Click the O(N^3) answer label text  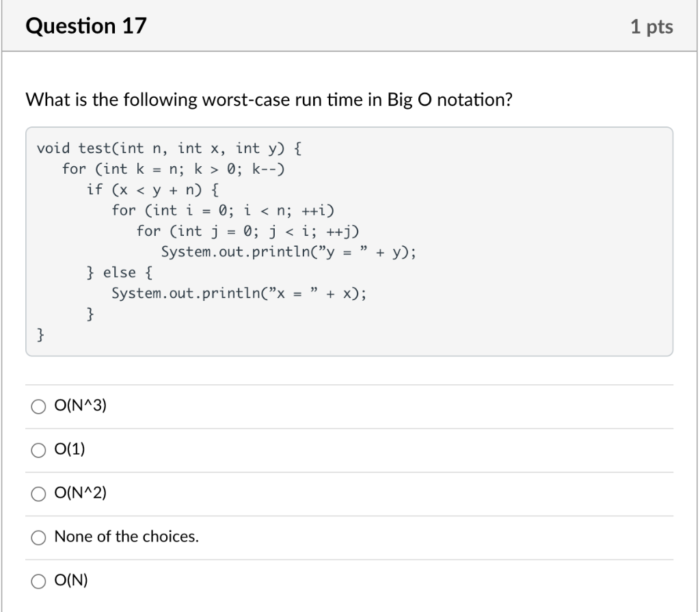point(81,405)
